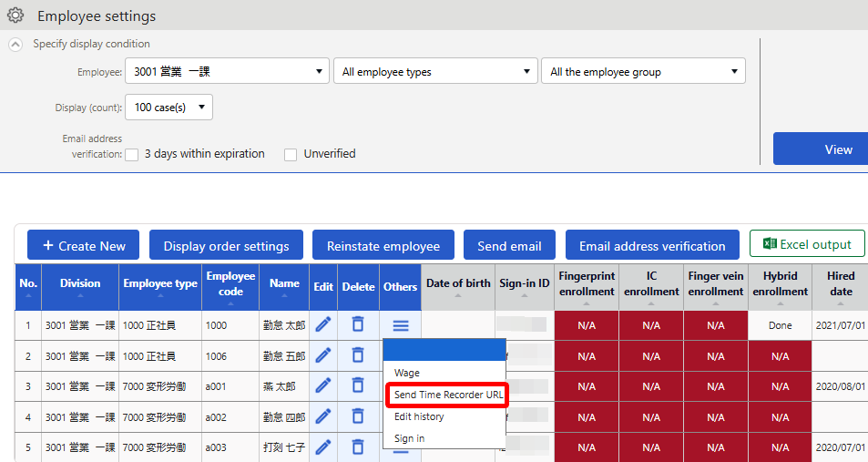Image resolution: width=868 pixels, height=462 pixels.
Task: Open Display order settings
Action: pos(226,245)
